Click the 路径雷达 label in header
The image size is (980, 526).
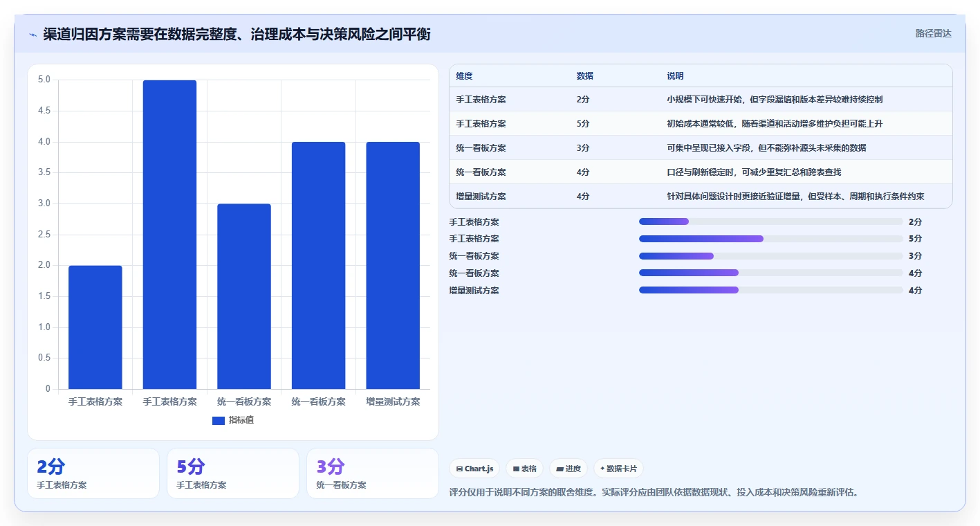coord(934,33)
